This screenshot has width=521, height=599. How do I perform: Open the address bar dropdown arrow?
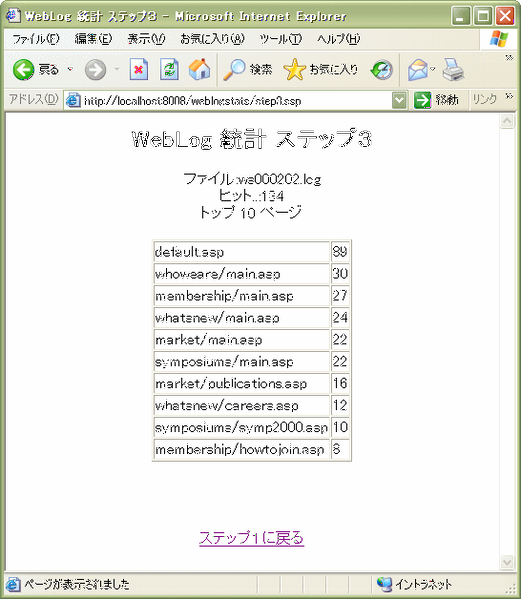(399, 100)
